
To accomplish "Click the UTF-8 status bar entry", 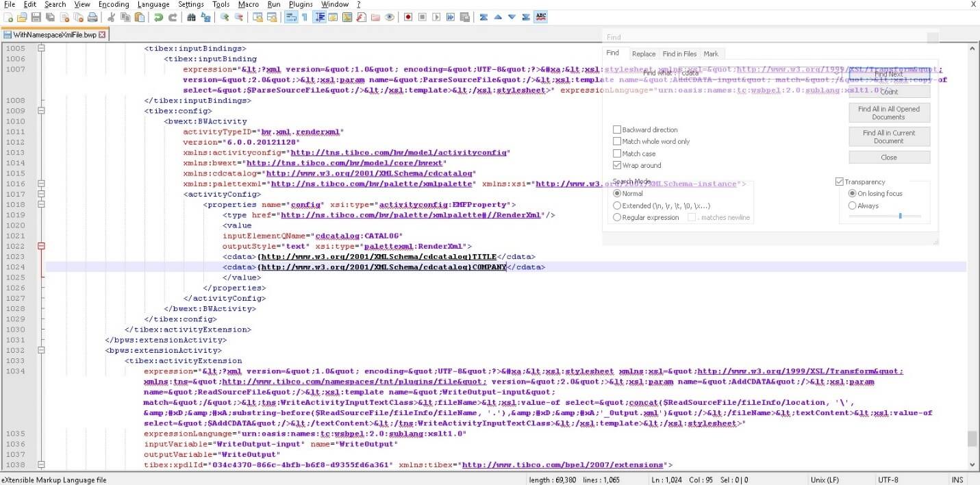I will (888, 480).
